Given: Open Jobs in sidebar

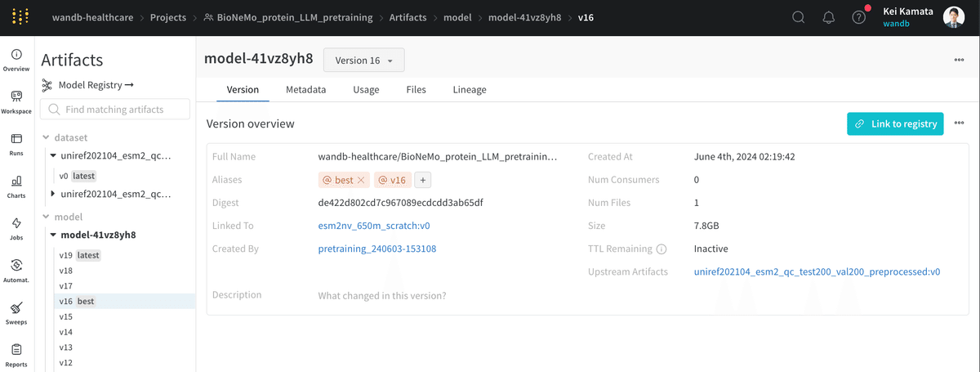Looking at the screenshot, I should point(16,229).
